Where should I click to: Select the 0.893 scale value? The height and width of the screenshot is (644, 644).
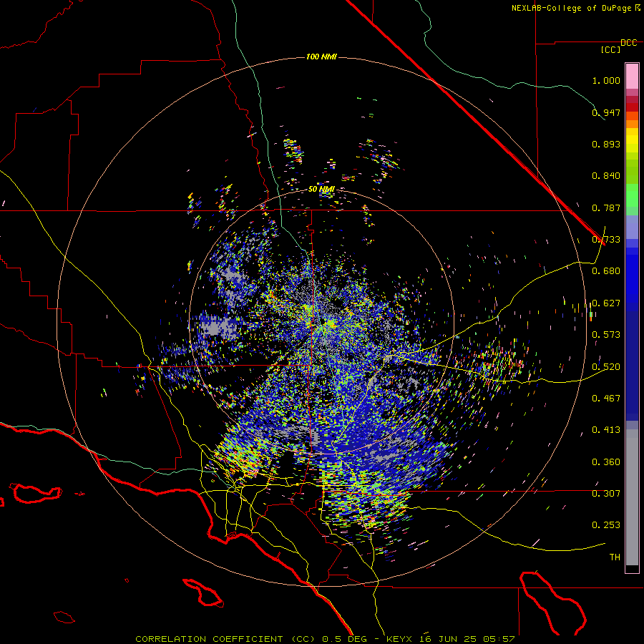point(606,144)
